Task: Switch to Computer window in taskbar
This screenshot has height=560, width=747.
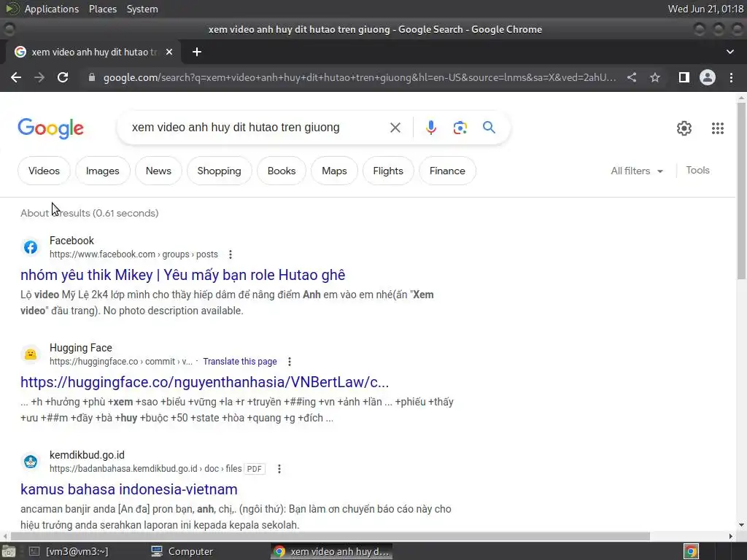Action: coord(182,551)
